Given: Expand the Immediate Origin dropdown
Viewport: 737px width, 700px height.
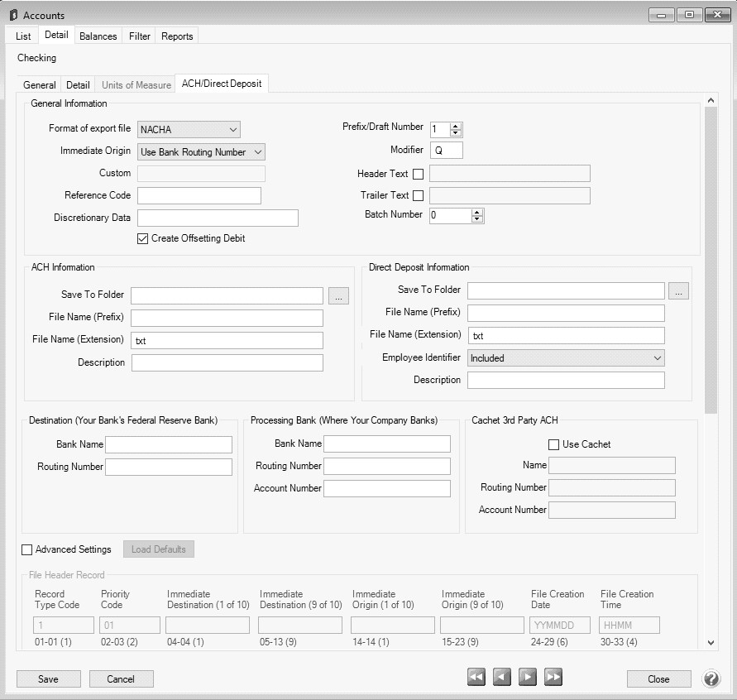Looking at the screenshot, I should point(201,151).
